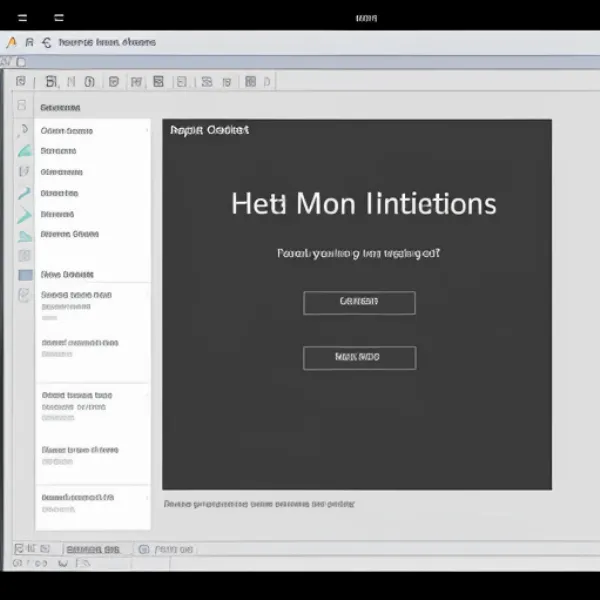Click the bold text field in bottom status bar
Viewport: 600px width, 600px height.
[92, 549]
